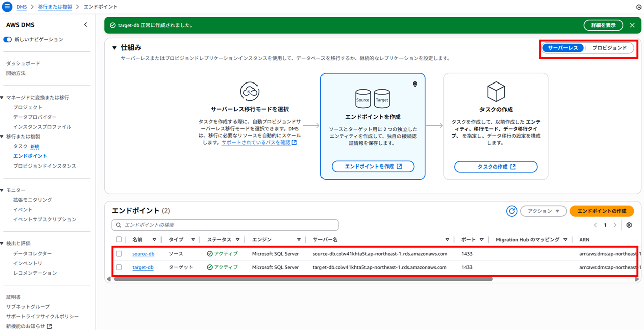644x330 pixels.
Task: Click the task cube illustration
Action: point(496,92)
